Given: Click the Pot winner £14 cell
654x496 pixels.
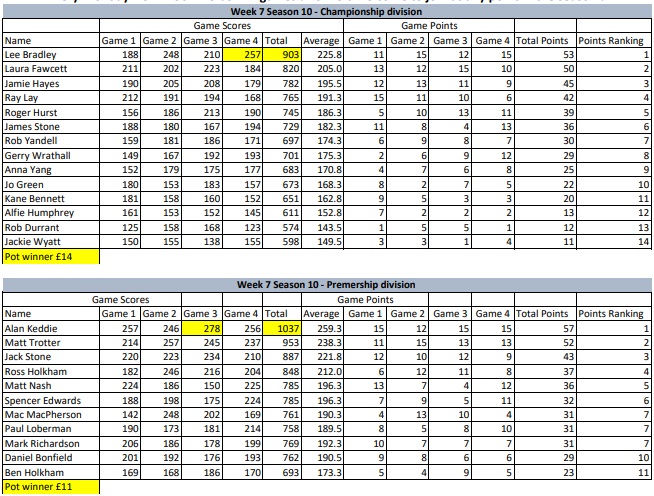Looking at the screenshot, I should pos(51,257).
